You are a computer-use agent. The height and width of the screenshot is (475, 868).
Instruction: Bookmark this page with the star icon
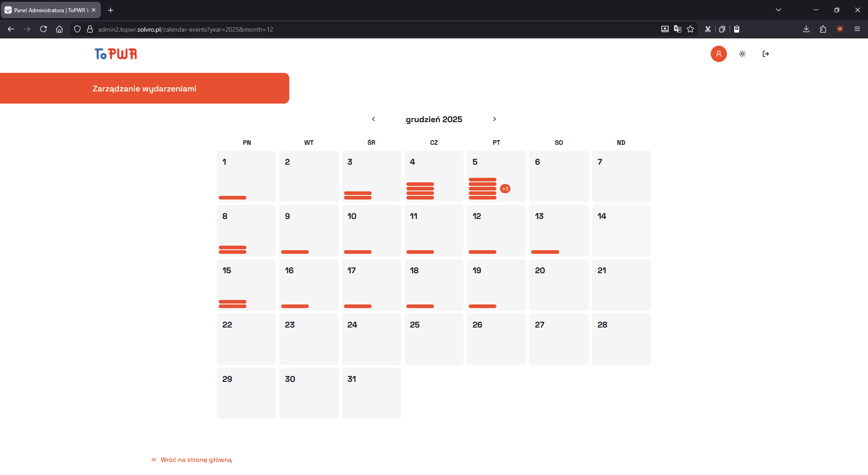pos(690,29)
